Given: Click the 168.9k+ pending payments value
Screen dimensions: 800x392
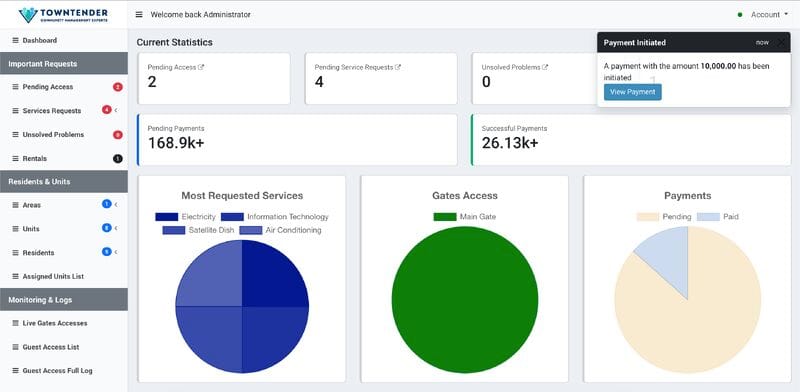Looking at the screenshot, I should coord(176,143).
